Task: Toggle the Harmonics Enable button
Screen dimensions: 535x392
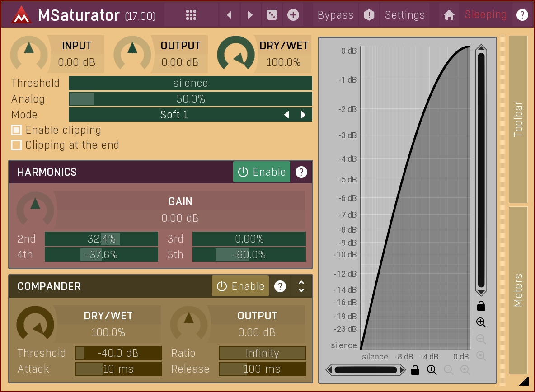Action: [x=262, y=172]
